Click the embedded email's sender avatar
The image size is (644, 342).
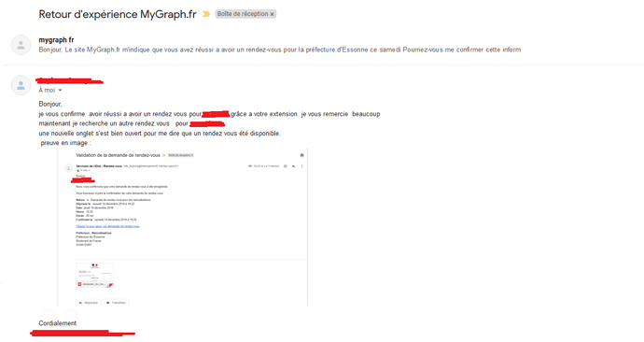[68, 167]
